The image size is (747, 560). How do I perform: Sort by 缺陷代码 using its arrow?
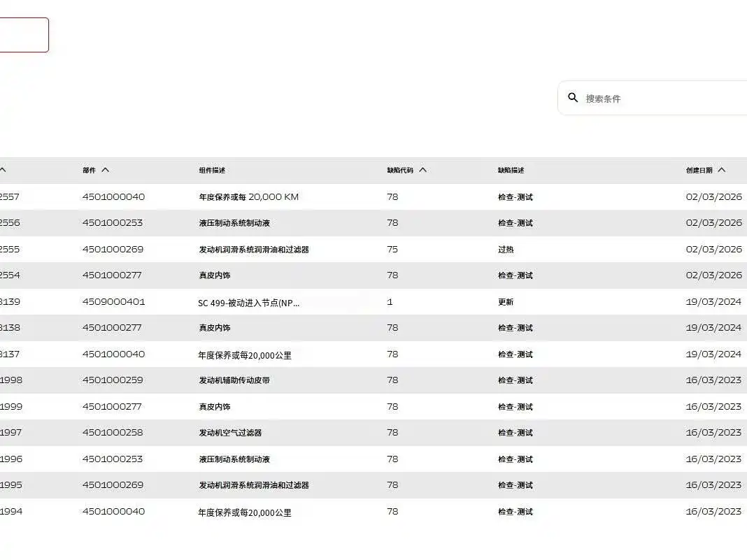click(422, 170)
